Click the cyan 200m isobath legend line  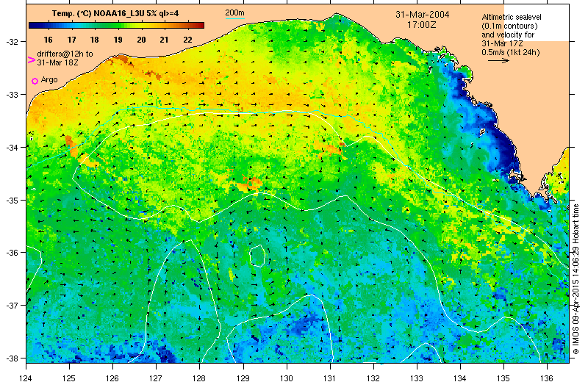pyautogui.click(x=234, y=18)
